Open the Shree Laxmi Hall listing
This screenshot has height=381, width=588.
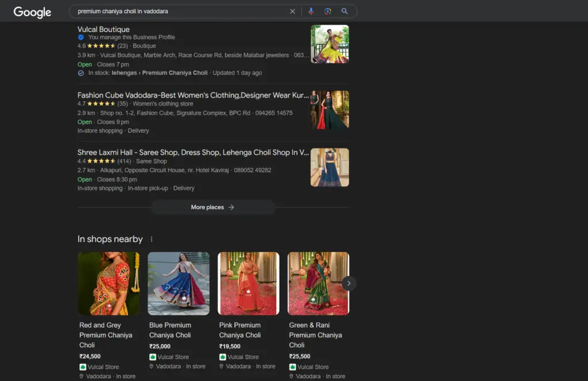click(x=194, y=152)
